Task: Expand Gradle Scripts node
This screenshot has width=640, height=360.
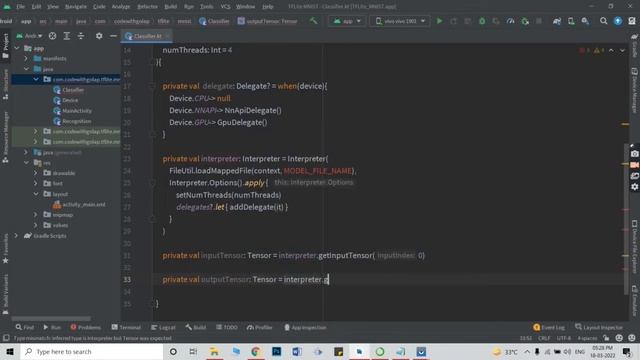Action: 17,236
